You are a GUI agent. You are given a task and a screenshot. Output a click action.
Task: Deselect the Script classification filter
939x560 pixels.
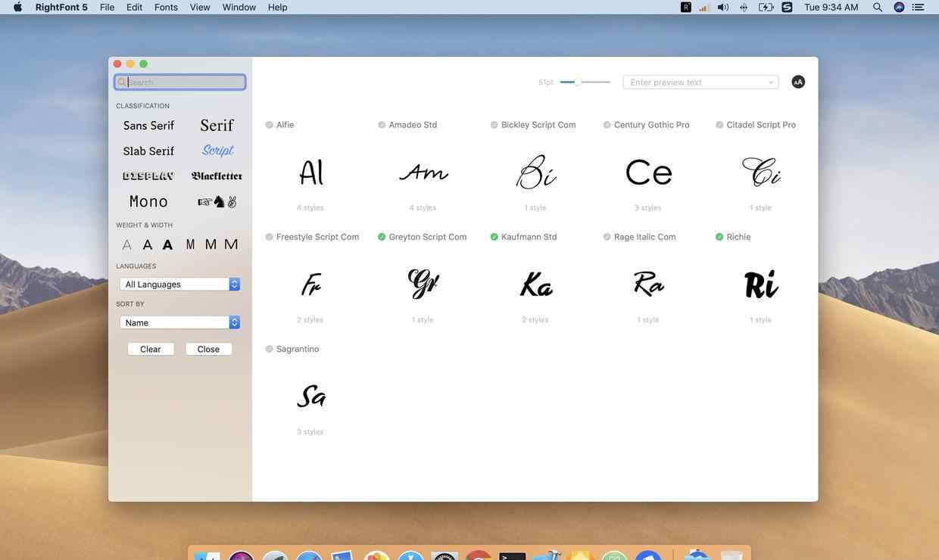coord(218,151)
